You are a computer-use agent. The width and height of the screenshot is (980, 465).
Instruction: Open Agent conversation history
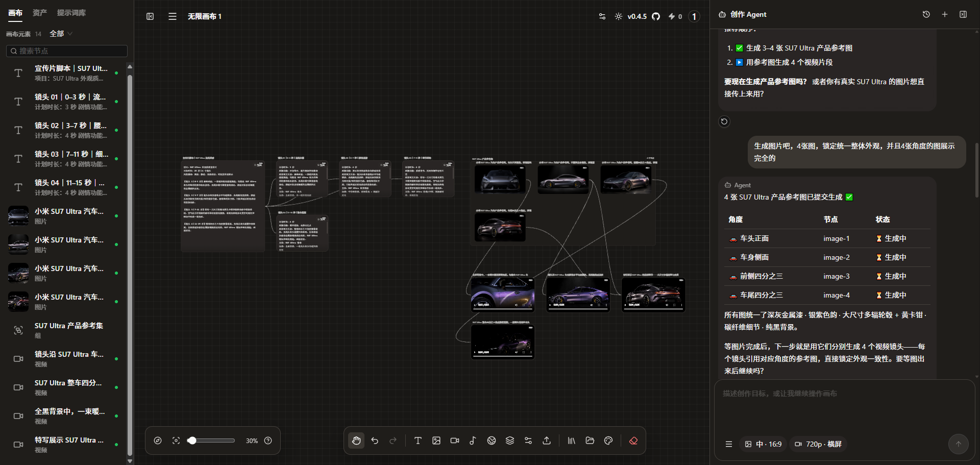(x=926, y=14)
